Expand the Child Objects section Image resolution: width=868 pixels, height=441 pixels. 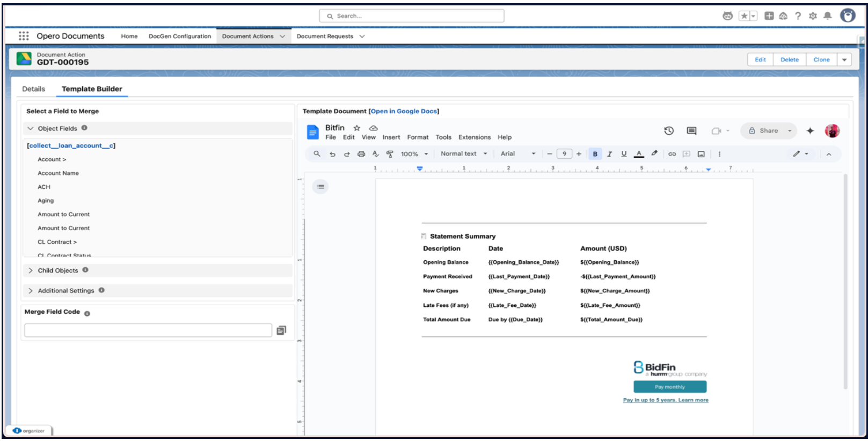point(31,270)
